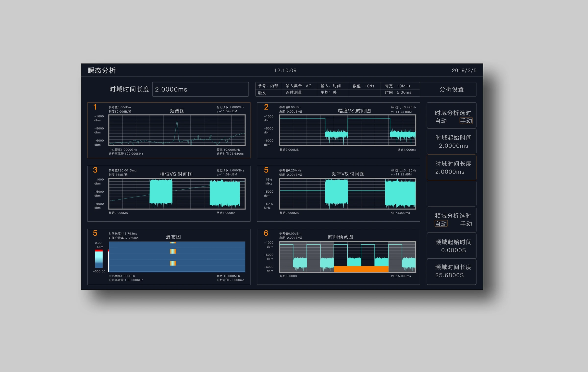Click the waterfall color scale gradient bar
Image resolution: width=588 pixels, height=372 pixels.
(99, 259)
